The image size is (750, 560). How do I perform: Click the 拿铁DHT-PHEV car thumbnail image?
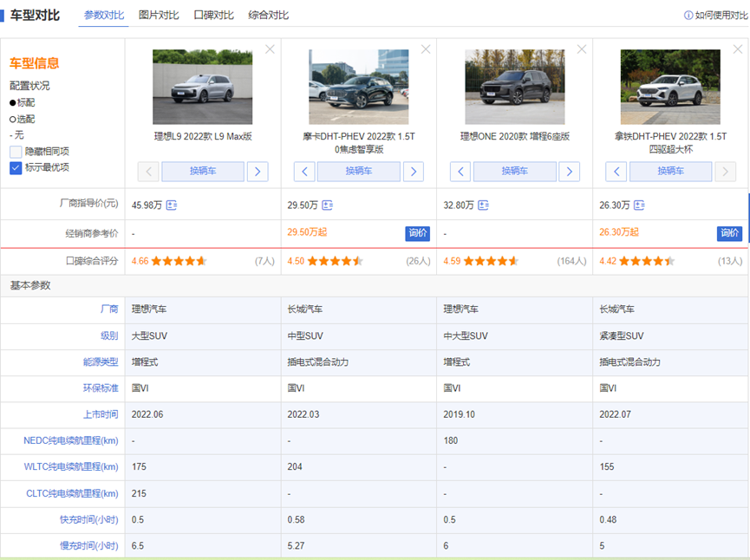(669, 87)
